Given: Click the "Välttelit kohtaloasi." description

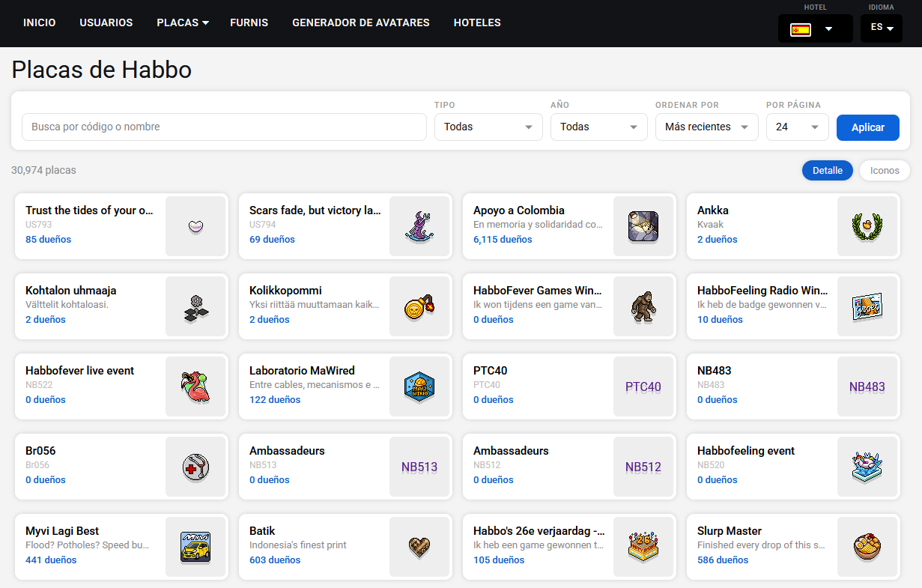Looking at the screenshot, I should [67, 305].
